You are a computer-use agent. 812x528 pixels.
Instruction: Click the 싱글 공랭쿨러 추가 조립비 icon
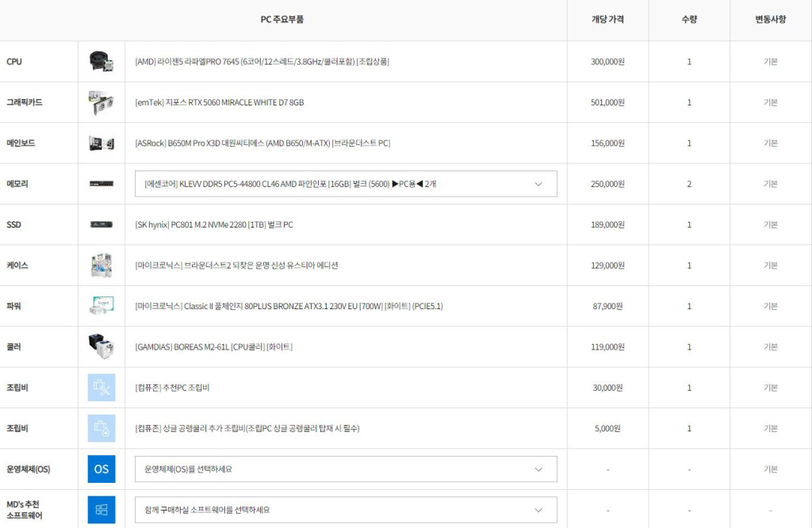point(101,428)
